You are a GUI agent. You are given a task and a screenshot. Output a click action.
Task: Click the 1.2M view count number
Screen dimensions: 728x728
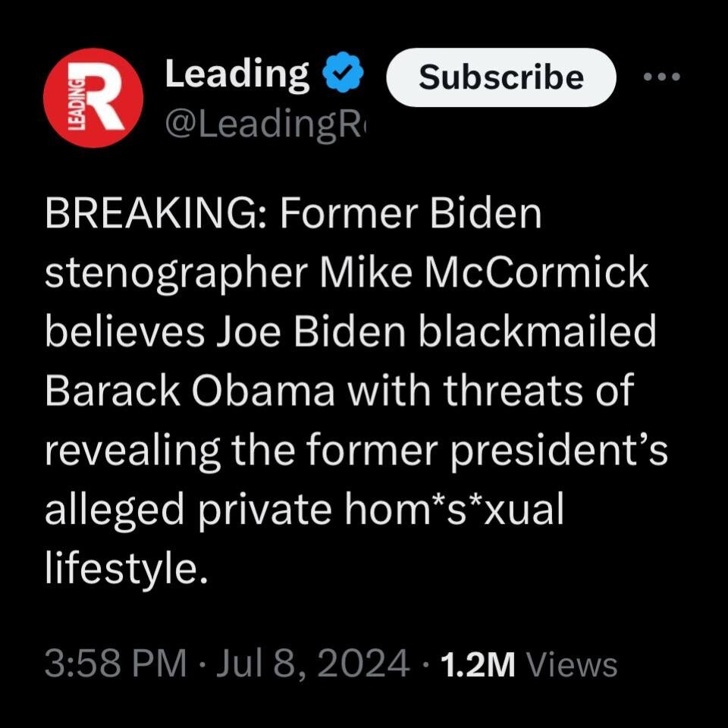[478, 665]
